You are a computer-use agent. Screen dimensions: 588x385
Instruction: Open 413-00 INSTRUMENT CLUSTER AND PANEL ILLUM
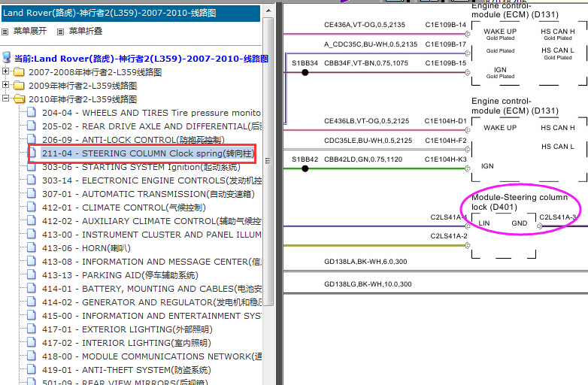pos(151,235)
